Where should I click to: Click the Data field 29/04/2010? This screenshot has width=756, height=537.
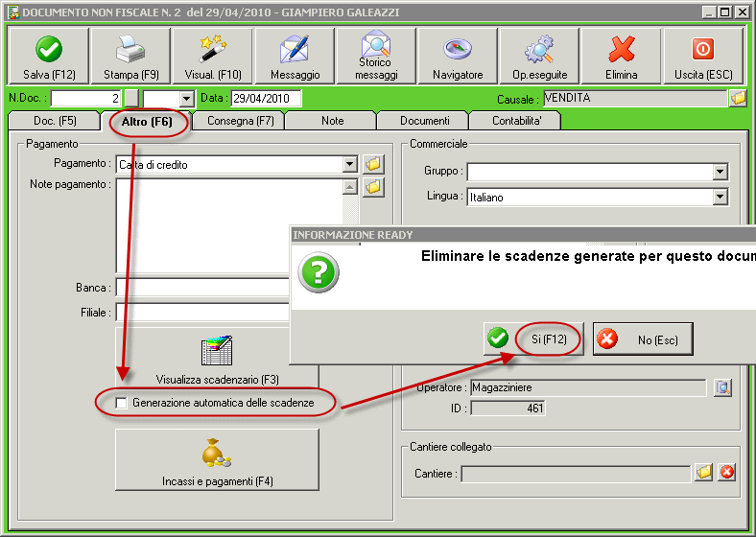click(266, 99)
